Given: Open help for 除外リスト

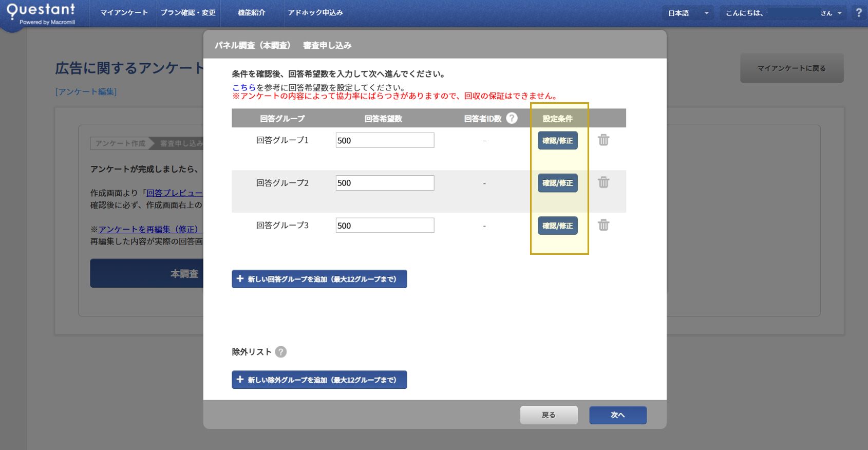Looking at the screenshot, I should [280, 352].
